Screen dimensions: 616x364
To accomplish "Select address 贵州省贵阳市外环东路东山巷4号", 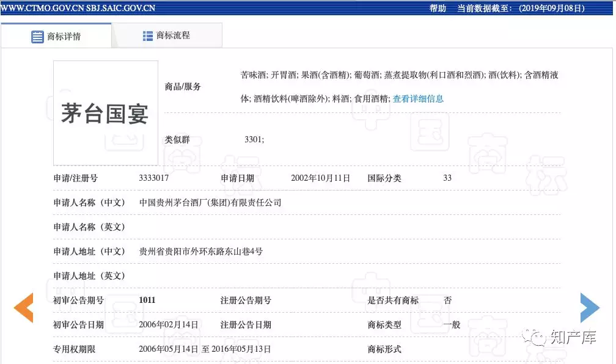I will 200,251.
